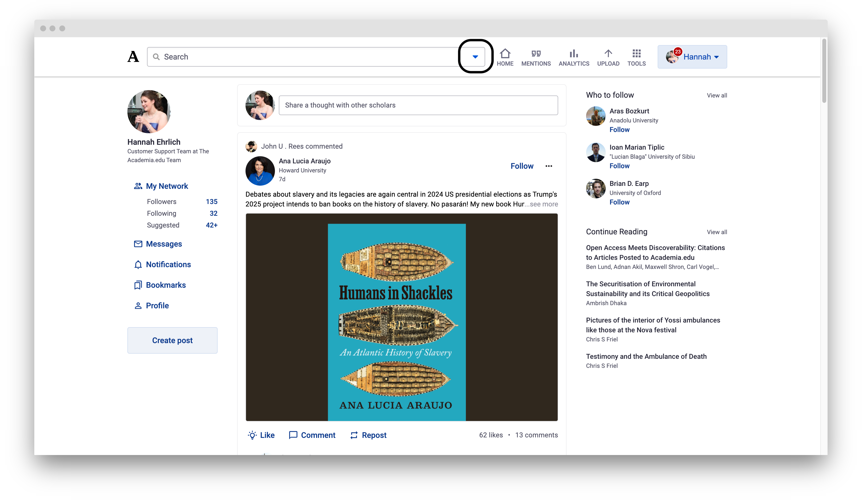Click the composer avatar photo
862x504 pixels.
click(x=260, y=105)
